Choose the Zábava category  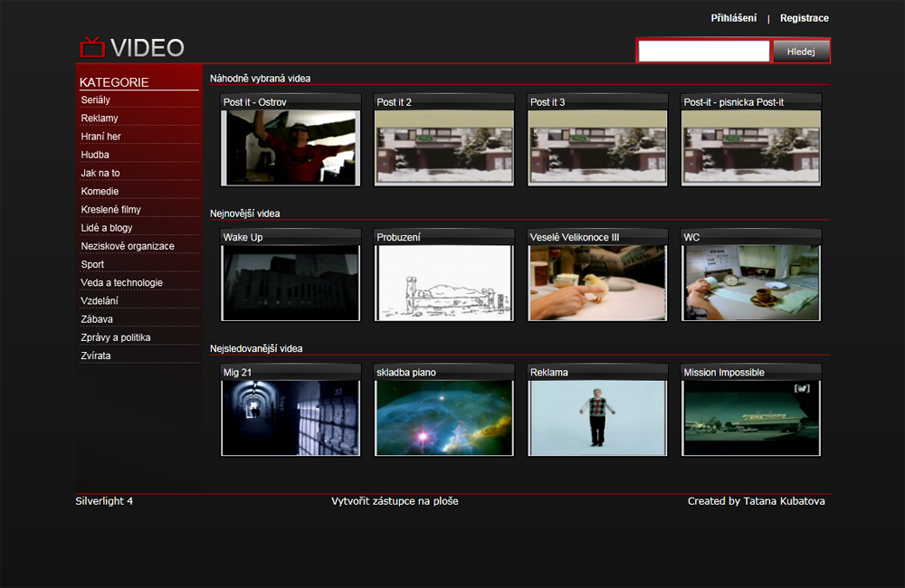tap(97, 319)
